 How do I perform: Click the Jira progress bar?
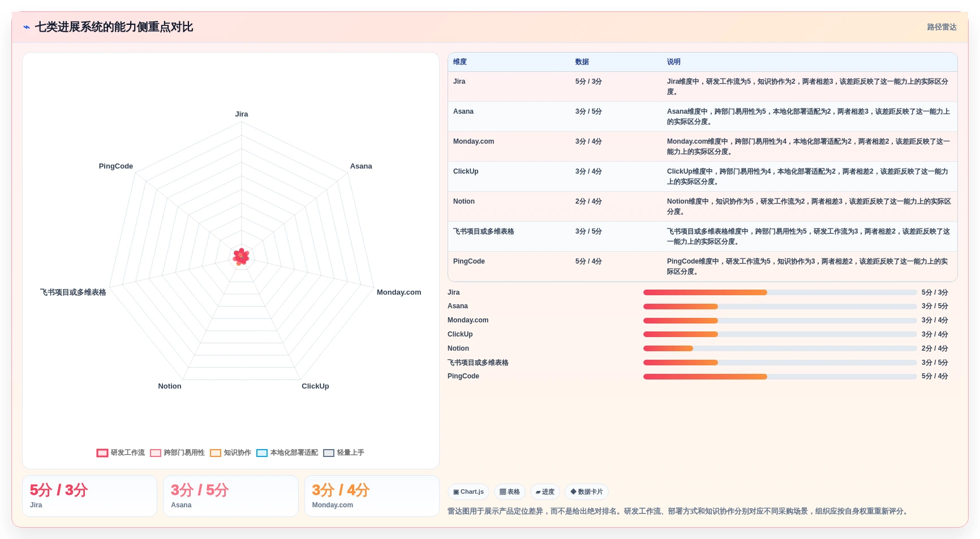[780, 292]
